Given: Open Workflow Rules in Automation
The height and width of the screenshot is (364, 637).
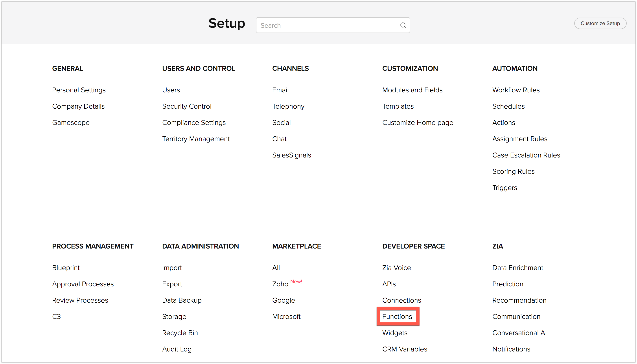Looking at the screenshot, I should point(516,90).
